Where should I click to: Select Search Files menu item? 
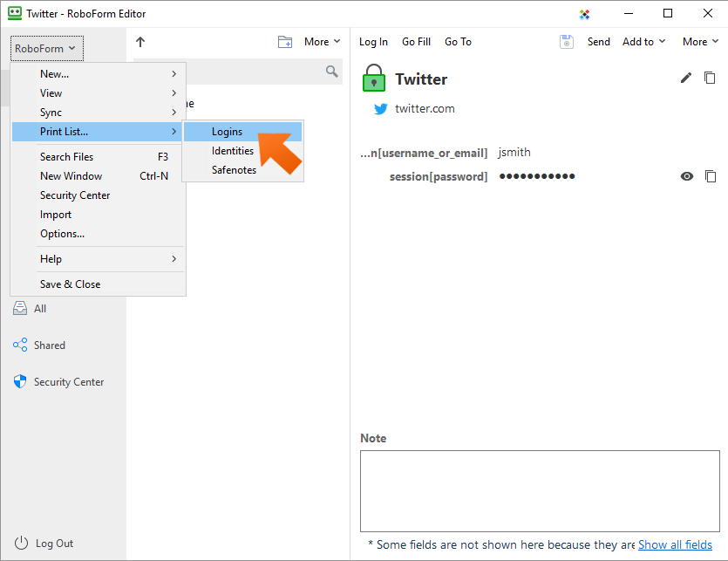(x=98, y=157)
